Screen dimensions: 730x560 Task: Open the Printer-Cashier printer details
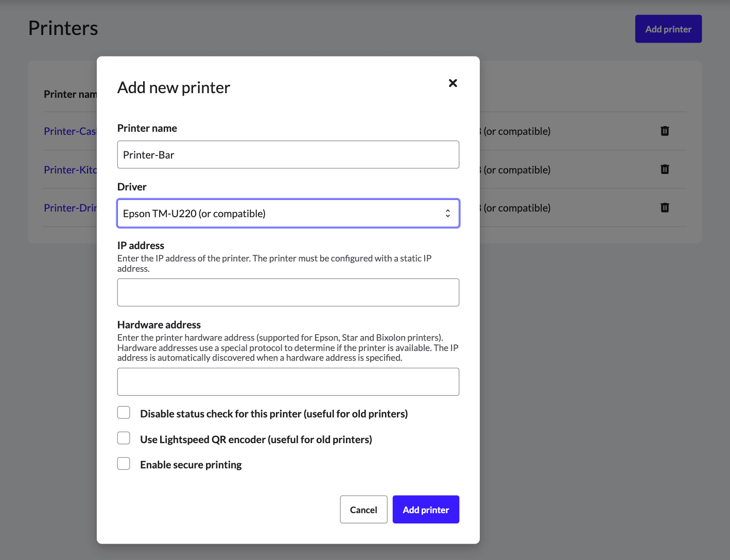pos(68,131)
